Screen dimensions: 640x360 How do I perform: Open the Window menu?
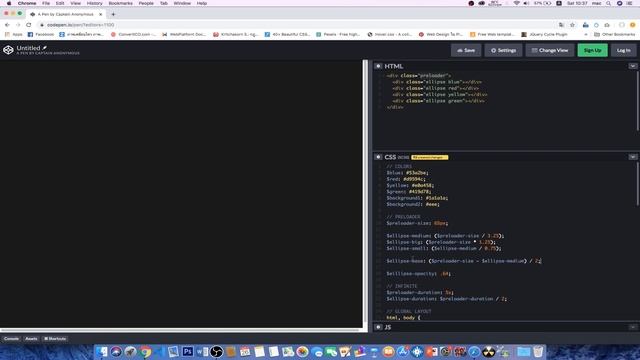point(182,3)
